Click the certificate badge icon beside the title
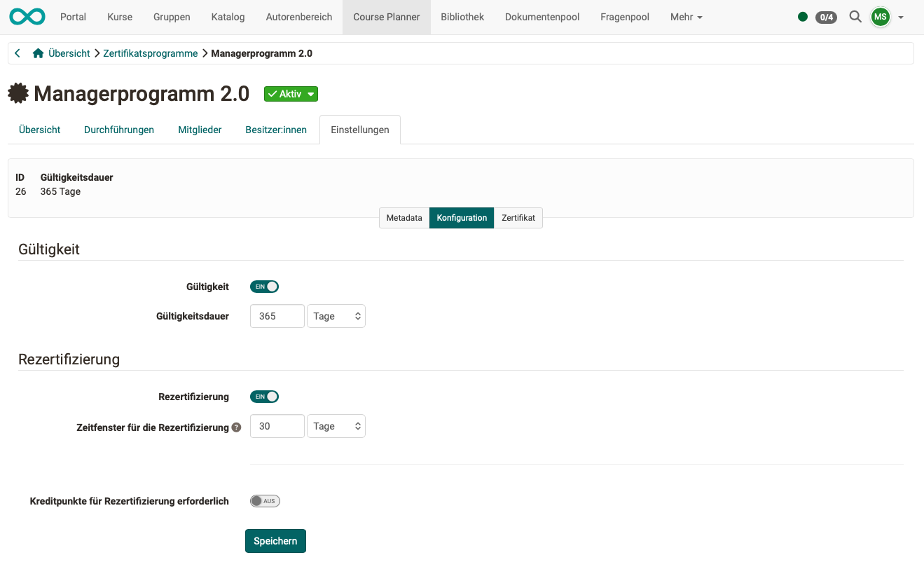Screen dimensions: 924x569 [x=18, y=93]
